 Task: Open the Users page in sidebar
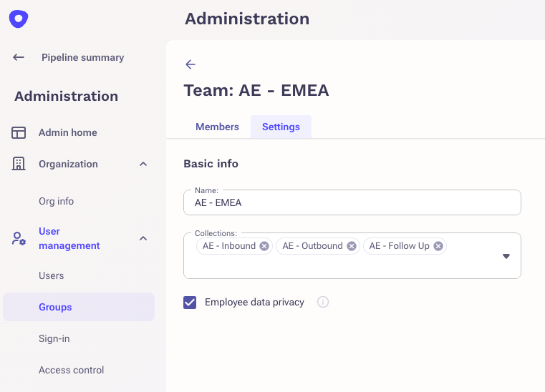[52, 275]
